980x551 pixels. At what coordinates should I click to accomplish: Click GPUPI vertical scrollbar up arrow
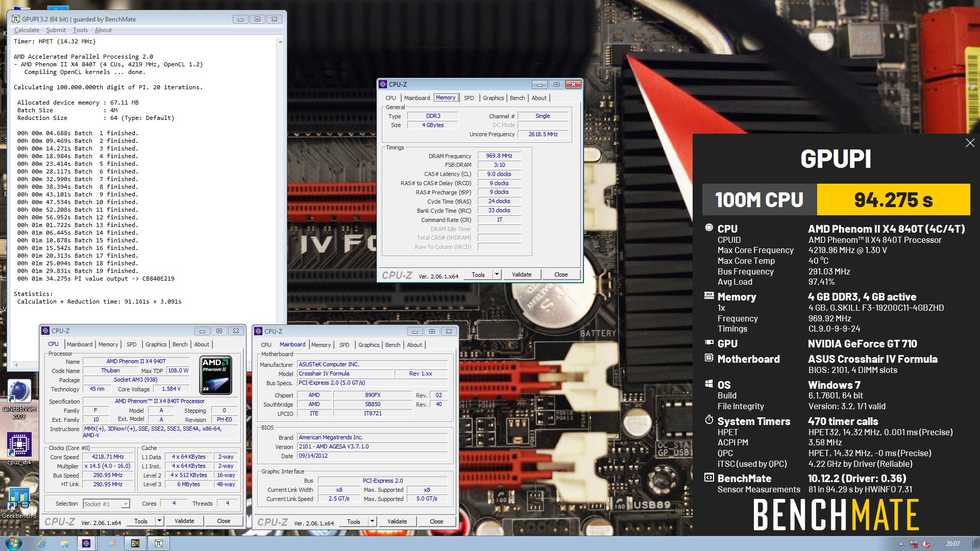280,41
